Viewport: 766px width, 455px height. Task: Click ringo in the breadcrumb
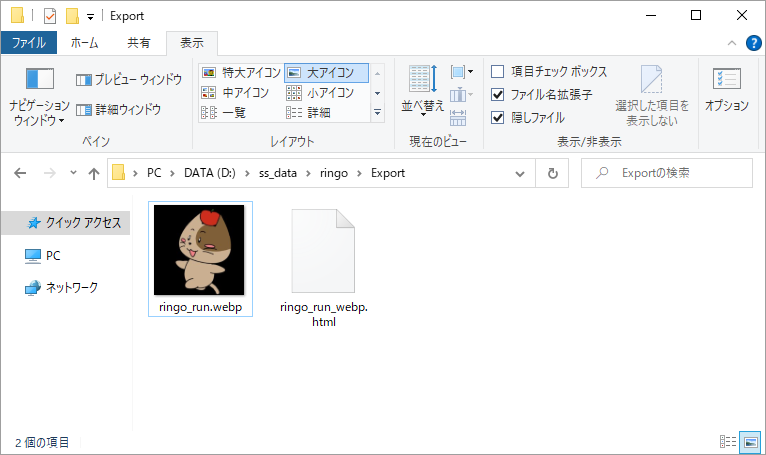(334, 173)
